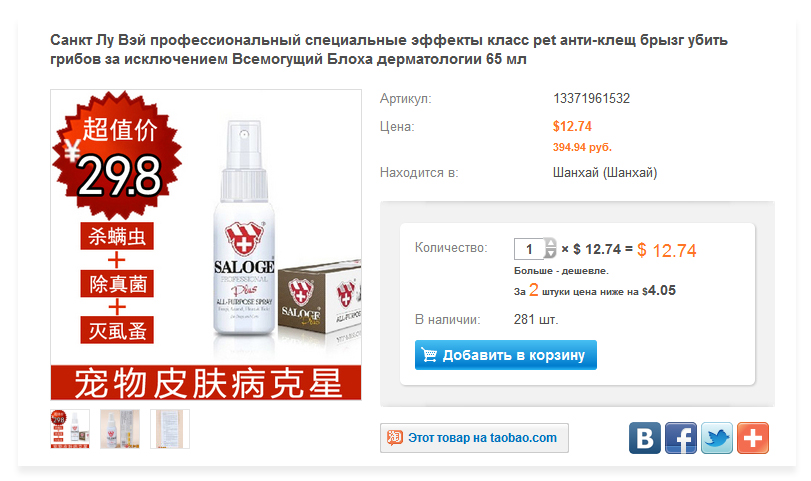This screenshot has width=811, height=481.
Task: Click the product title heading text
Action: point(388,50)
